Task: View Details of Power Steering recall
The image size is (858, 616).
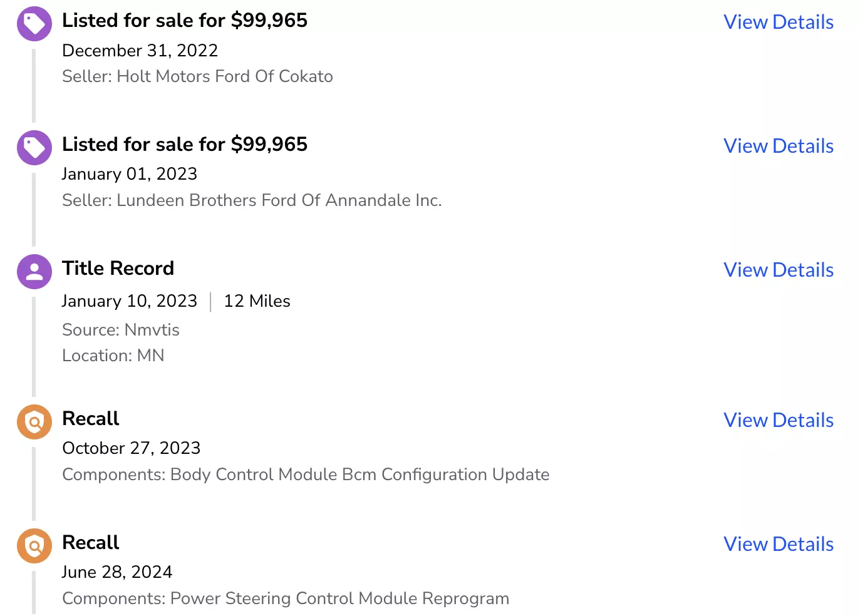Action: pos(778,544)
